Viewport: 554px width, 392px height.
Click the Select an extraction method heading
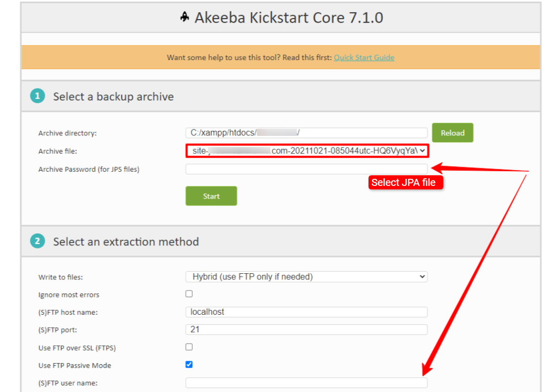coord(126,241)
